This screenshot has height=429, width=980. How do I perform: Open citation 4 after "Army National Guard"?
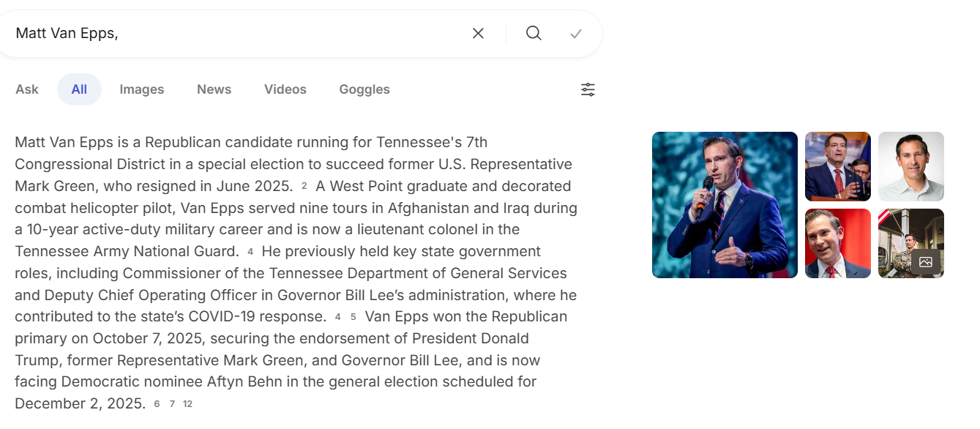[x=250, y=252]
